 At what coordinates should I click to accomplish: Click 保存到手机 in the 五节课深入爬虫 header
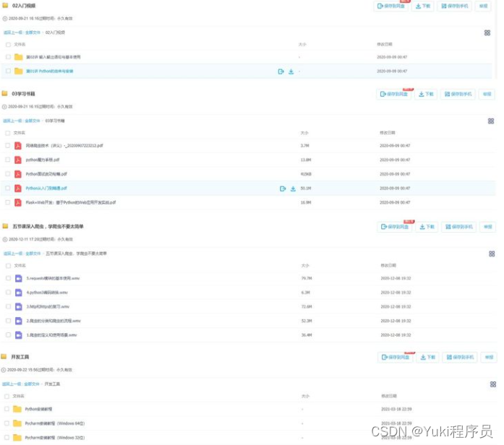point(458,226)
